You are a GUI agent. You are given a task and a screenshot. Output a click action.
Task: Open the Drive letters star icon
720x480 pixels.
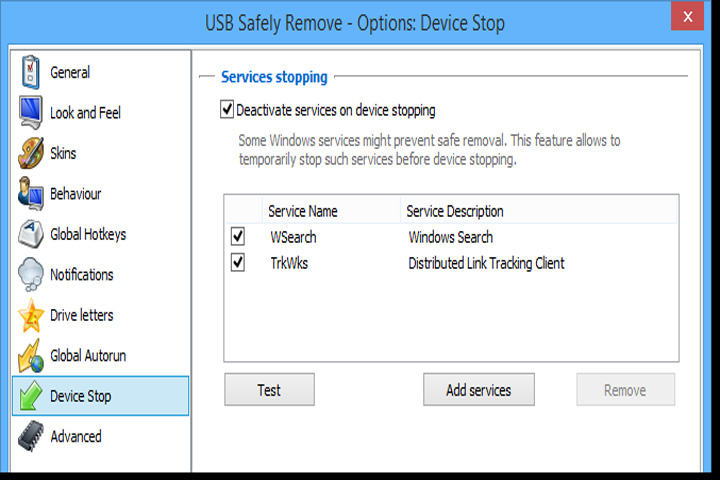coord(31,315)
